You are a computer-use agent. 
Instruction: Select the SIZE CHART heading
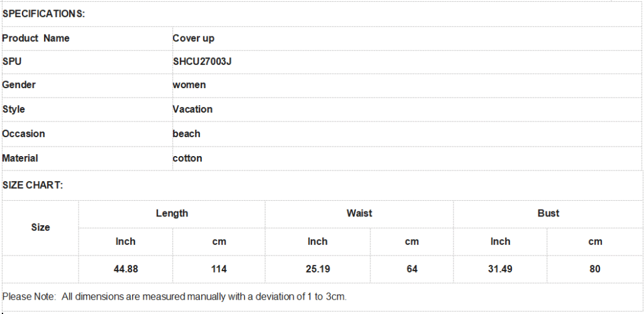click(x=33, y=186)
